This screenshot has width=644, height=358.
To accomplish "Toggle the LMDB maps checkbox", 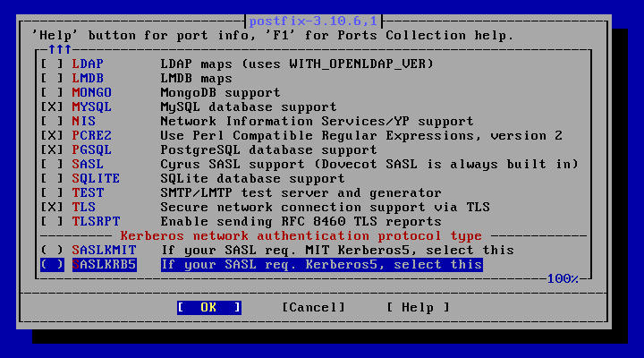I will (52, 79).
